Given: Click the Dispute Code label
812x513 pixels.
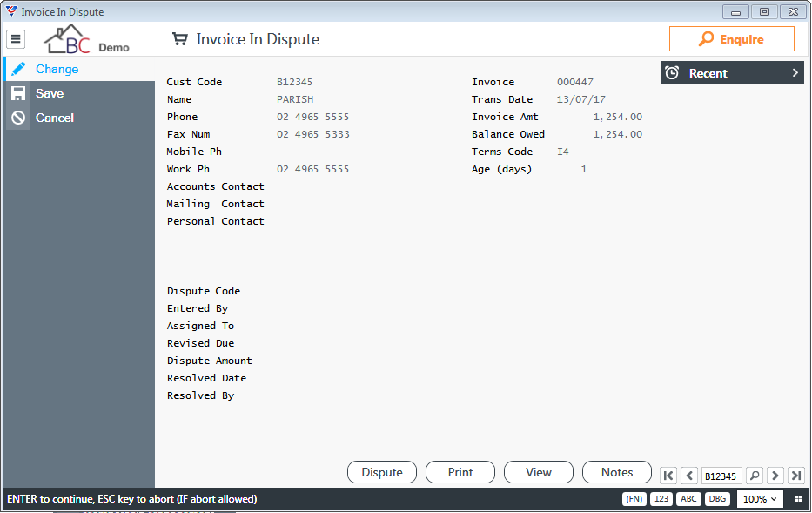Looking at the screenshot, I should [204, 291].
